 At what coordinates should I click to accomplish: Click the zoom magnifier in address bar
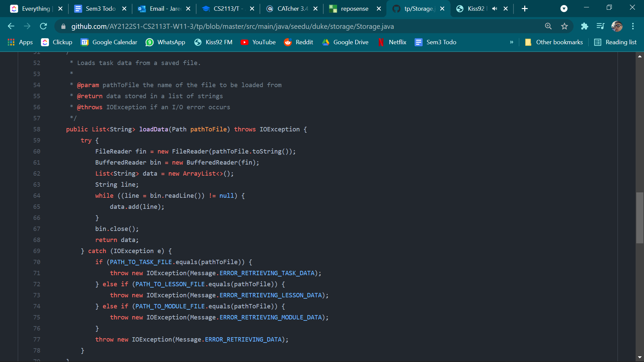pyautogui.click(x=548, y=26)
